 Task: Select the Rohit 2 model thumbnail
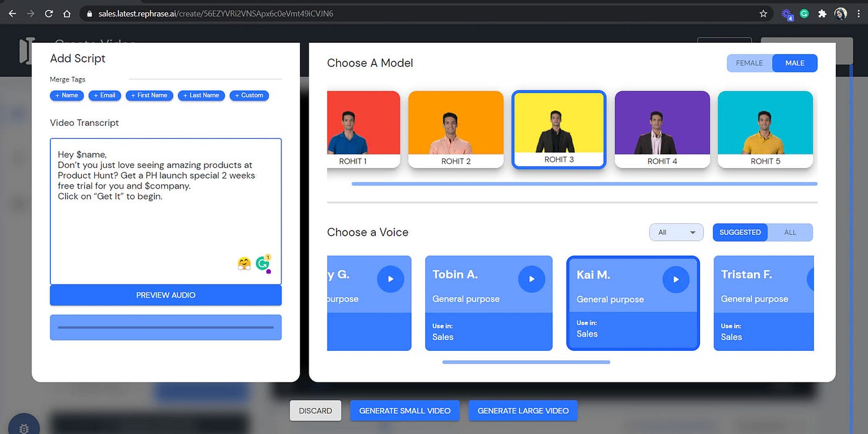[456, 129]
